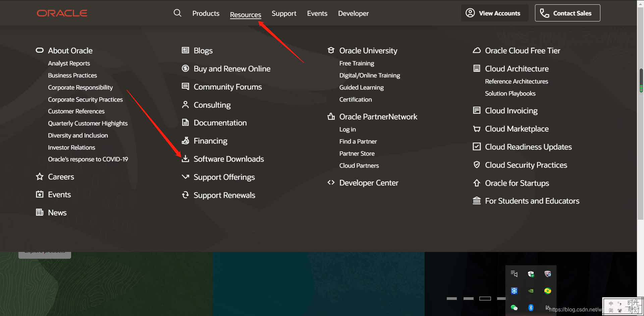Open the Support menu
Screen dimensions: 644x316
[284, 13]
